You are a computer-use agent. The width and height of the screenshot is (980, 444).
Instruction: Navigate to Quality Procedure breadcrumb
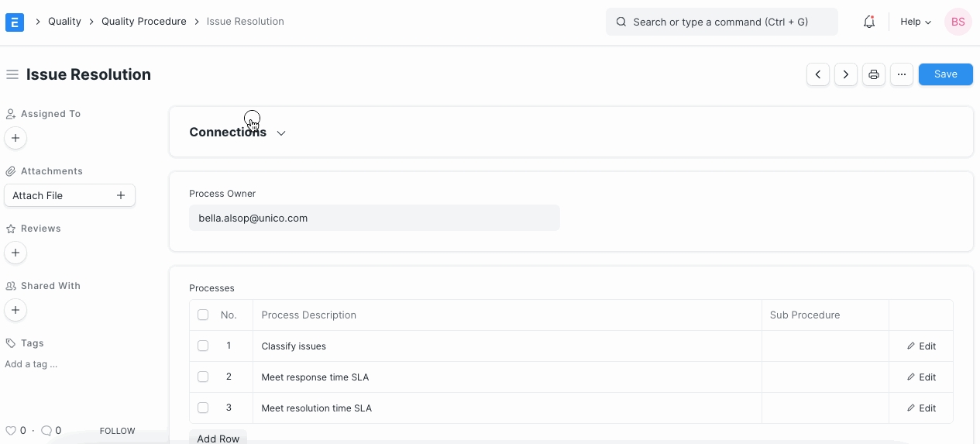[x=144, y=22]
